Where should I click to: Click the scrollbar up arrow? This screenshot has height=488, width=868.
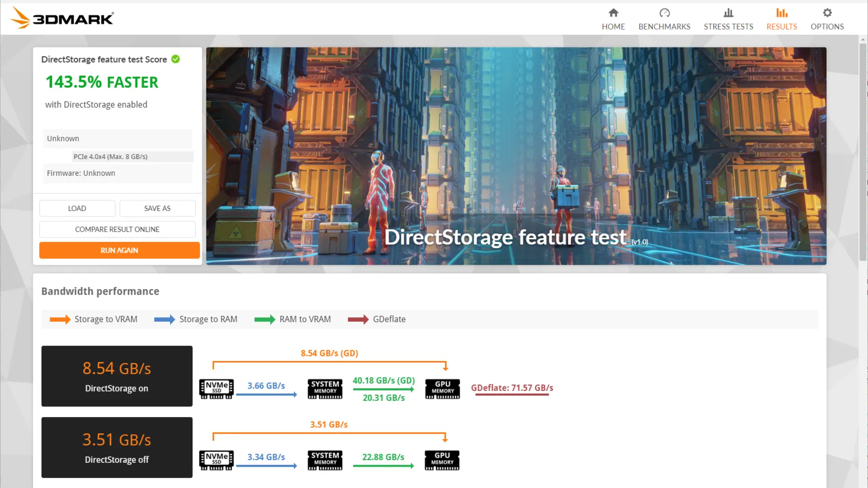click(x=863, y=39)
